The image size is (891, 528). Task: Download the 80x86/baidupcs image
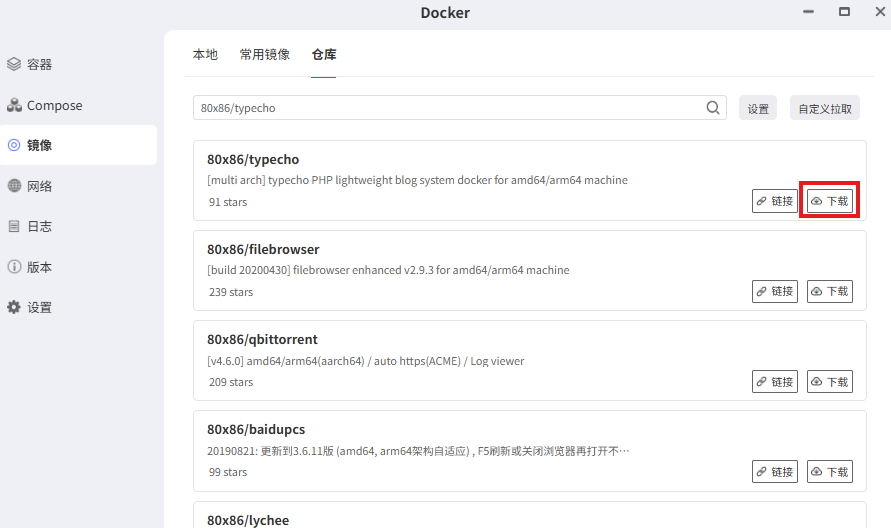(x=829, y=471)
